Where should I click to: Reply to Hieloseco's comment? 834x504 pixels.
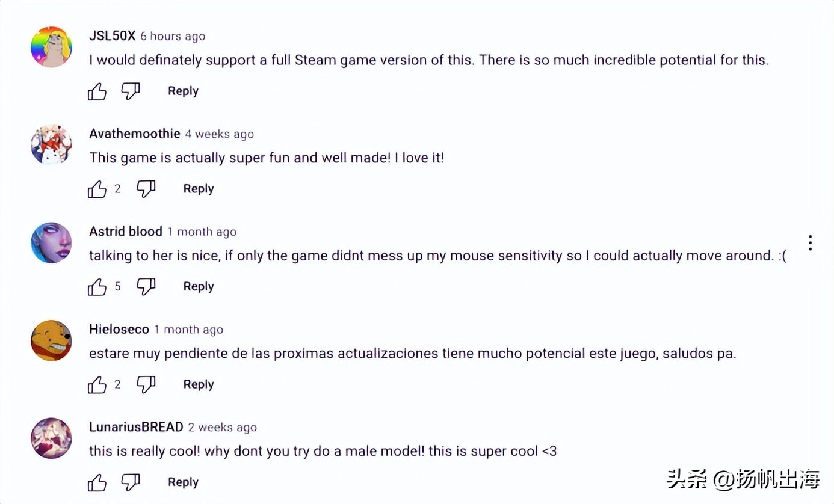(x=199, y=384)
